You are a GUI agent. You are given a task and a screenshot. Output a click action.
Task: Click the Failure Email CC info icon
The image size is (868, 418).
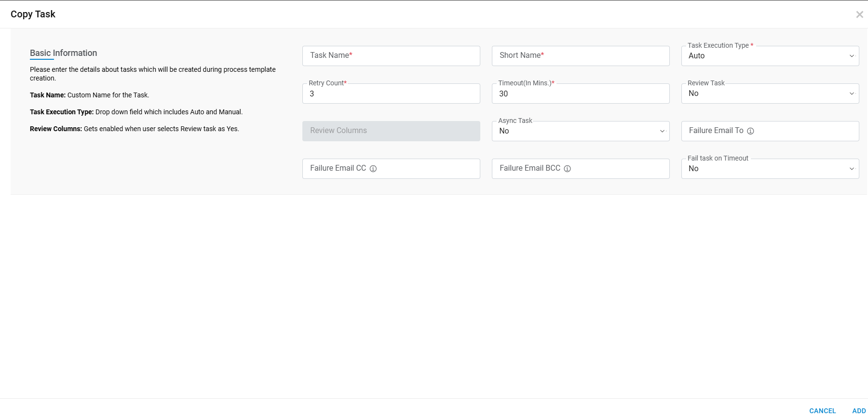click(373, 169)
